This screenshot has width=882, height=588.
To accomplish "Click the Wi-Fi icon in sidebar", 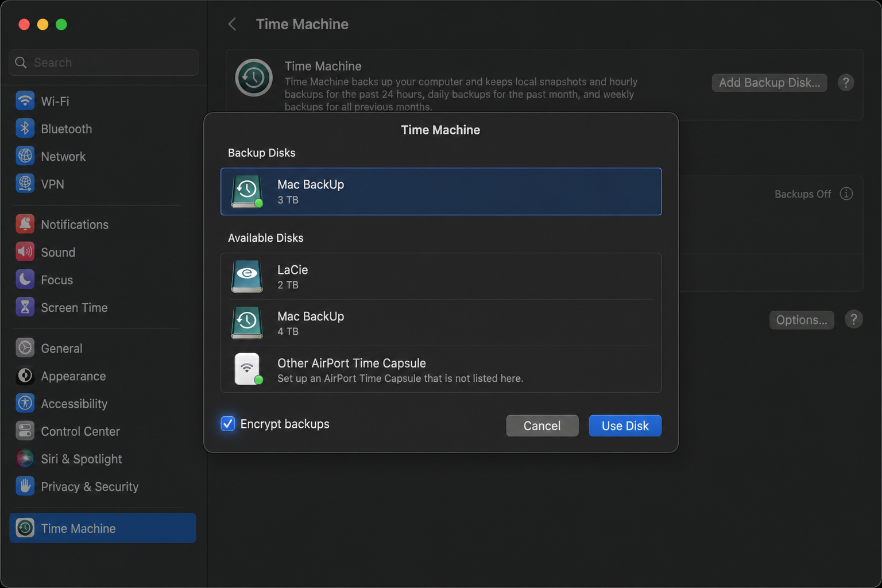I will tap(25, 100).
